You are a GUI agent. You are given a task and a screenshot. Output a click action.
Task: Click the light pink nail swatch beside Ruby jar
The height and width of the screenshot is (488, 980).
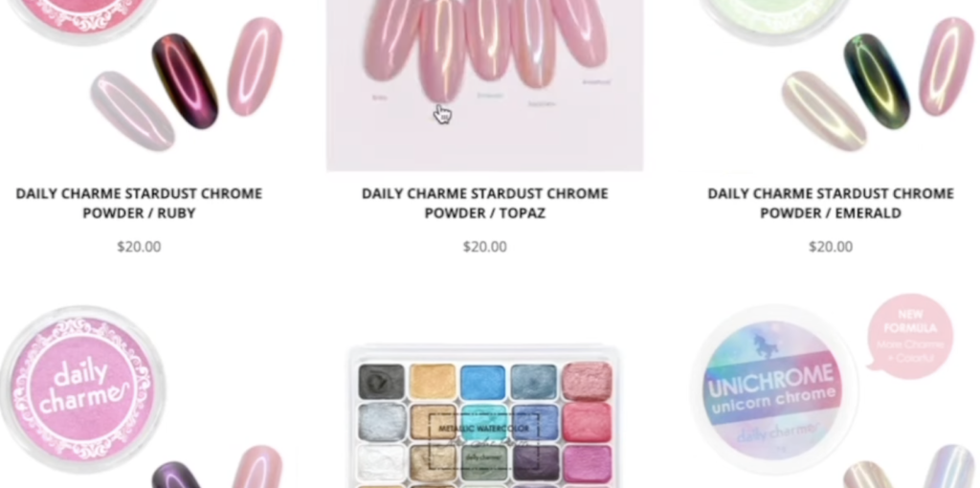point(255,66)
